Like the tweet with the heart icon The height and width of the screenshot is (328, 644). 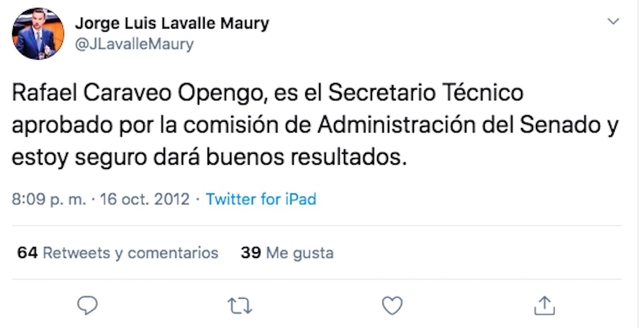pyautogui.click(x=392, y=306)
